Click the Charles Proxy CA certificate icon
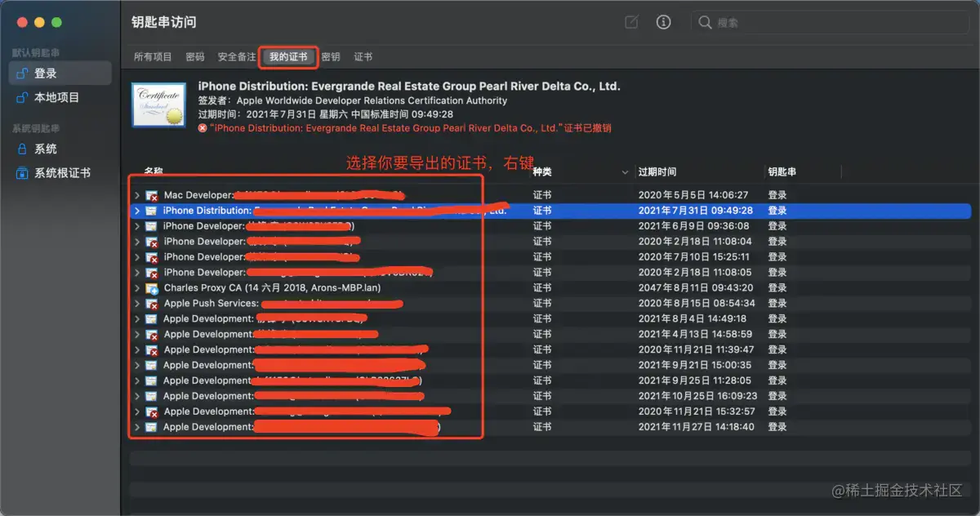Image resolution: width=980 pixels, height=516 pixels. 151,288
